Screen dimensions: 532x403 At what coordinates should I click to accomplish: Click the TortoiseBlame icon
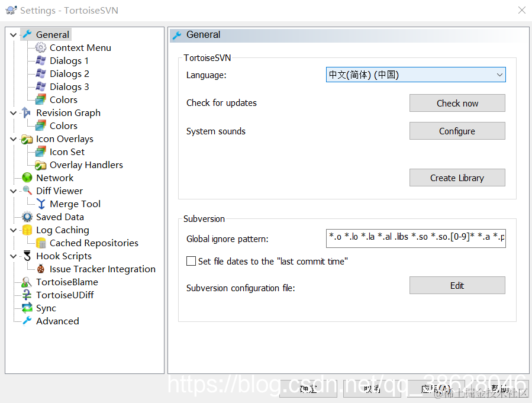(27, 282)
